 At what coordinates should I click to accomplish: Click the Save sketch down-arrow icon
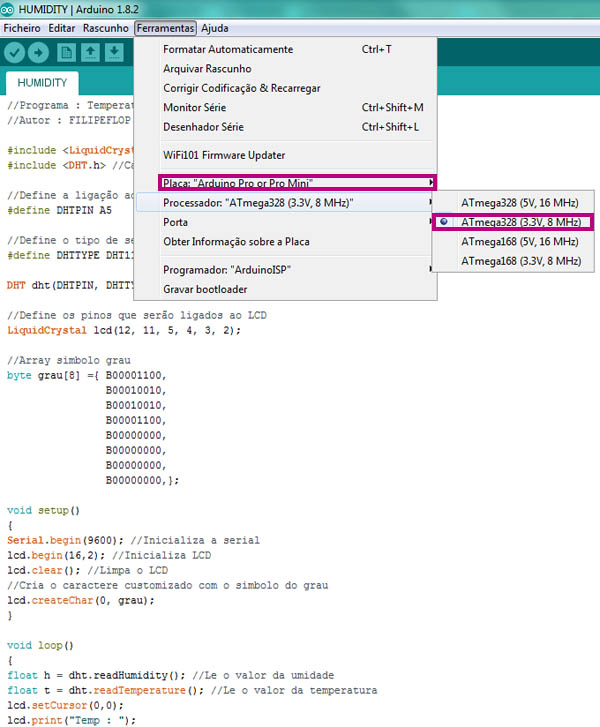(x=114, y=52)
